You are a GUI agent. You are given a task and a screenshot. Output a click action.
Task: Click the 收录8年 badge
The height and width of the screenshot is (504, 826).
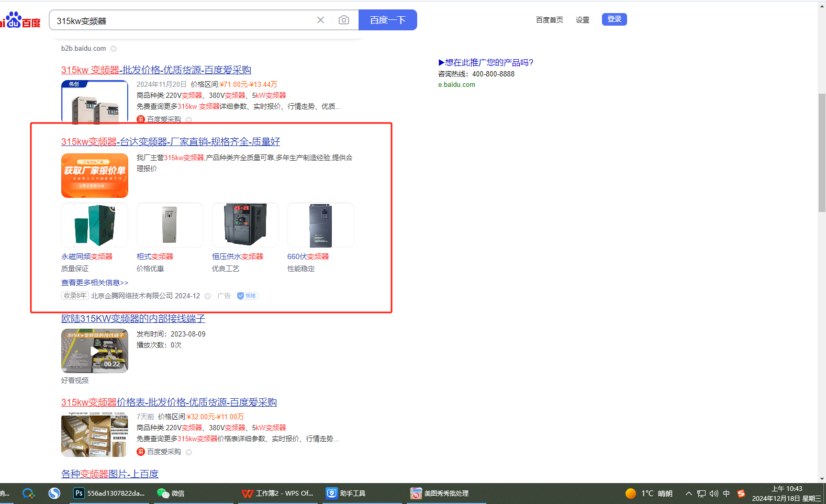coord(75,296)
